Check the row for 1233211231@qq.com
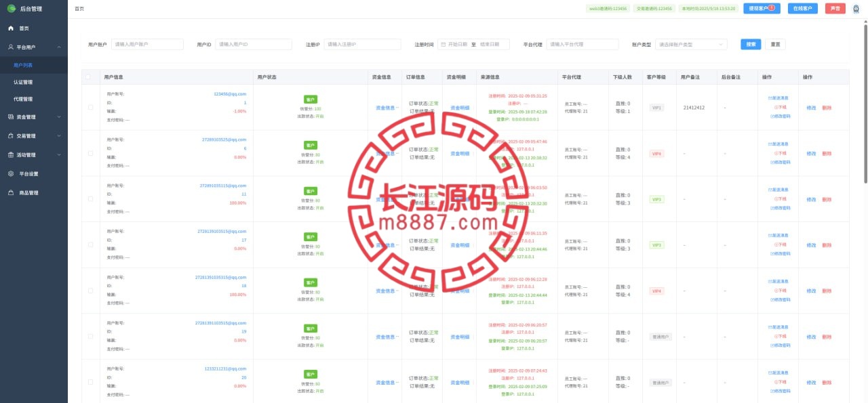The height and width of the screenshot is (403, 868). 91,382
